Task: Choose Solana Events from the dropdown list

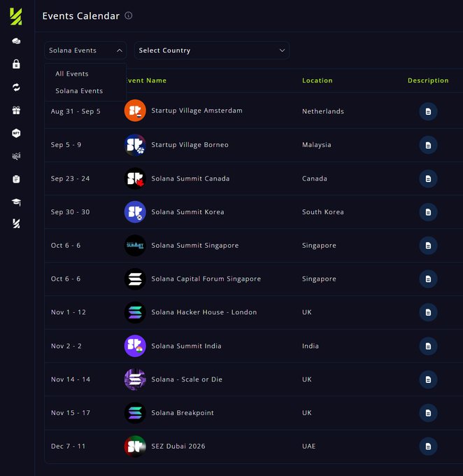Action: [x=79, y=91]
